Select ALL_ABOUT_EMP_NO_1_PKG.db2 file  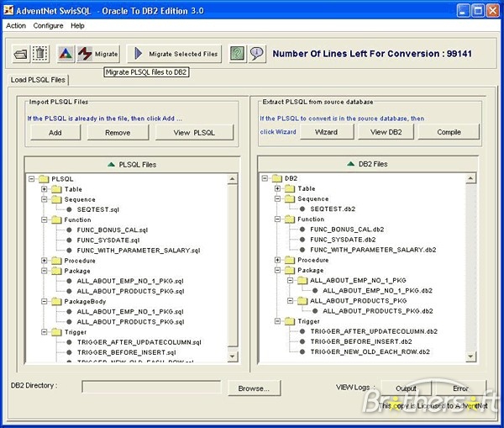click(x=378, y=291)
